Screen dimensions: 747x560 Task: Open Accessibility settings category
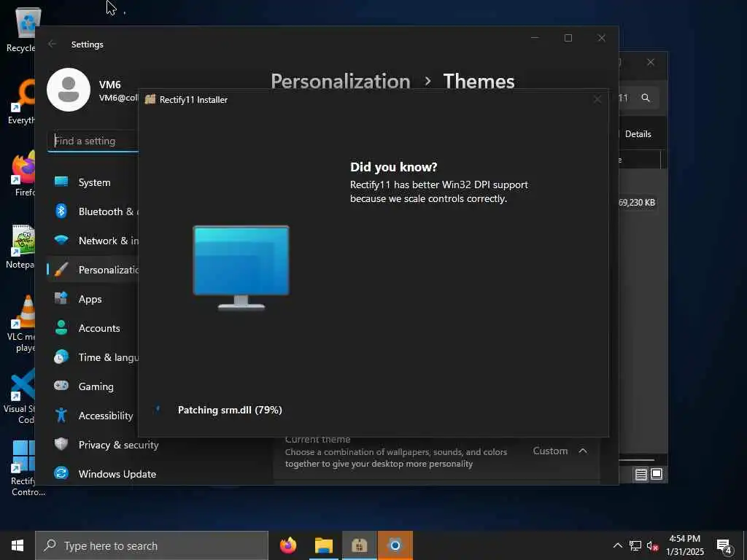point(93,415)
